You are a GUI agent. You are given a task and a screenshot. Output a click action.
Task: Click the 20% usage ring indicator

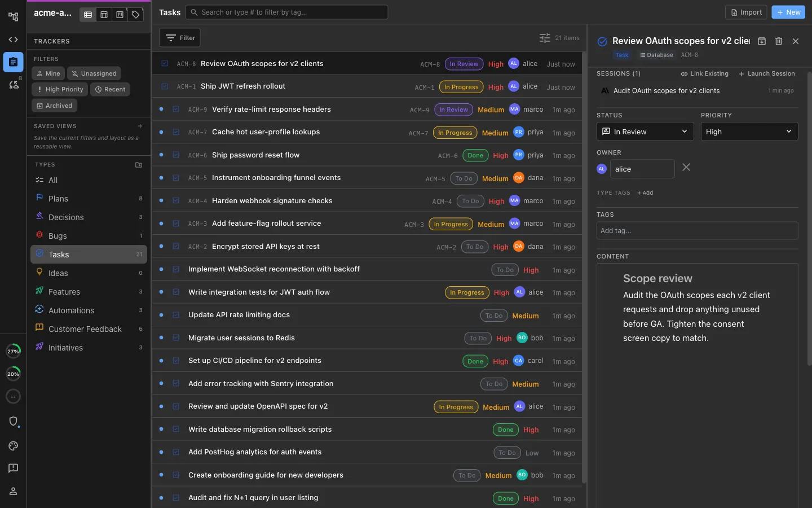(13, 374)
